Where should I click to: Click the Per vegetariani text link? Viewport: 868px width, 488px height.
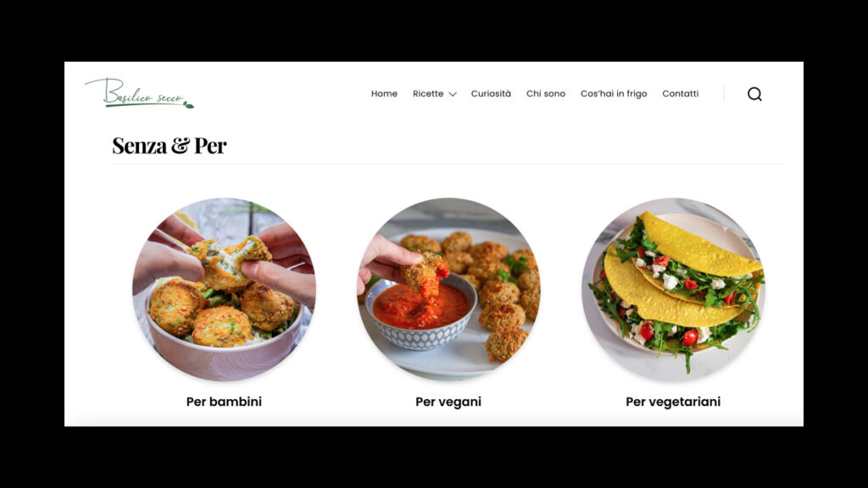tap(673, 402)
